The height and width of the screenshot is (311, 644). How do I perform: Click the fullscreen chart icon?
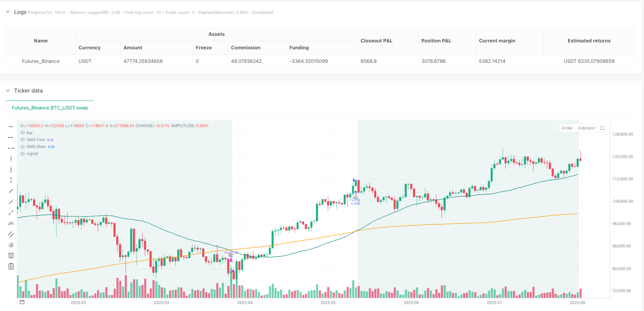pos(602,128)
